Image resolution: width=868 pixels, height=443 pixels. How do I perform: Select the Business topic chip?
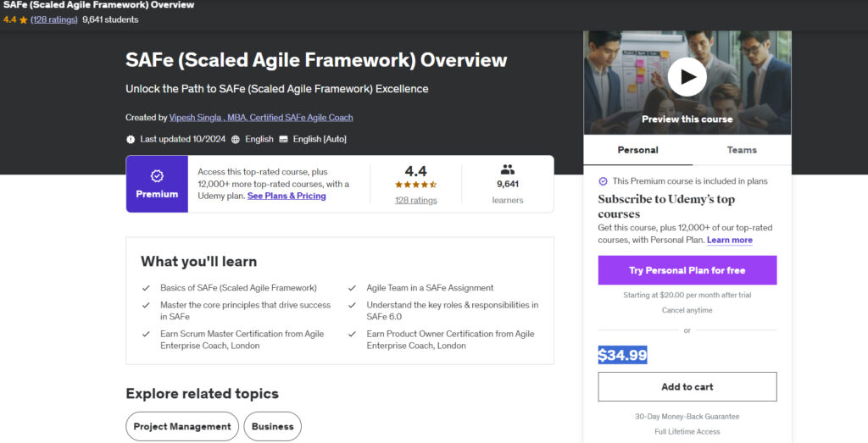click(x=272, y=426)
